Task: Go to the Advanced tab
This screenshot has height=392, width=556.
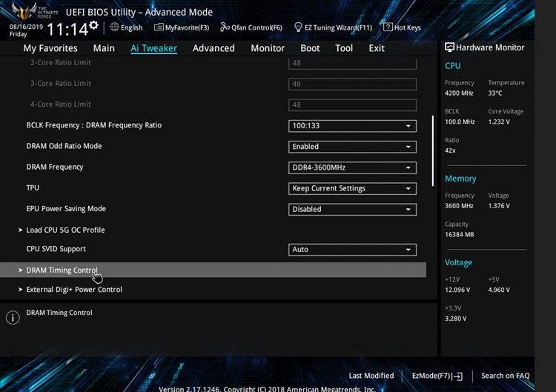Action: click(214, 48)
